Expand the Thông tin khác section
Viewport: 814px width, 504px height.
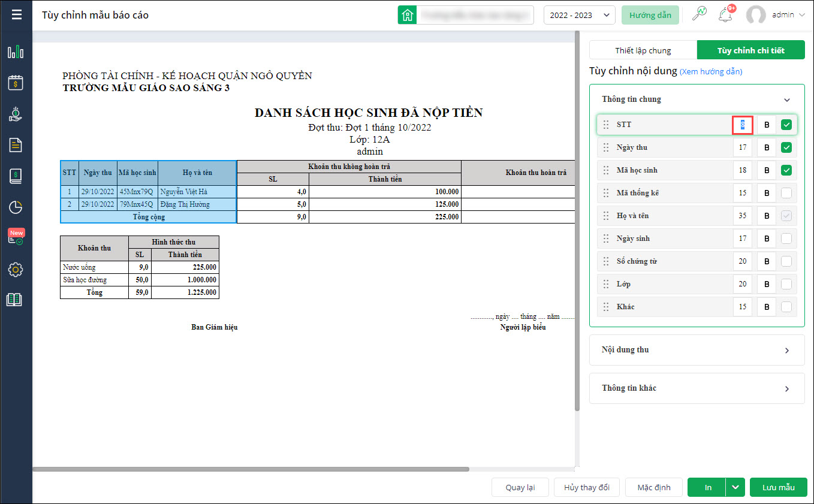pos(697,388)
